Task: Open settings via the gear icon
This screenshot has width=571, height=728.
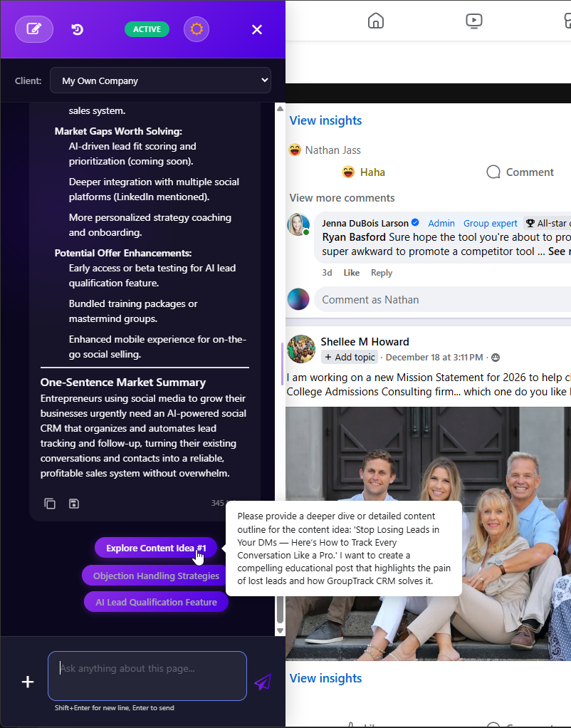Action: pyautogui.click(x=196, y=29)
